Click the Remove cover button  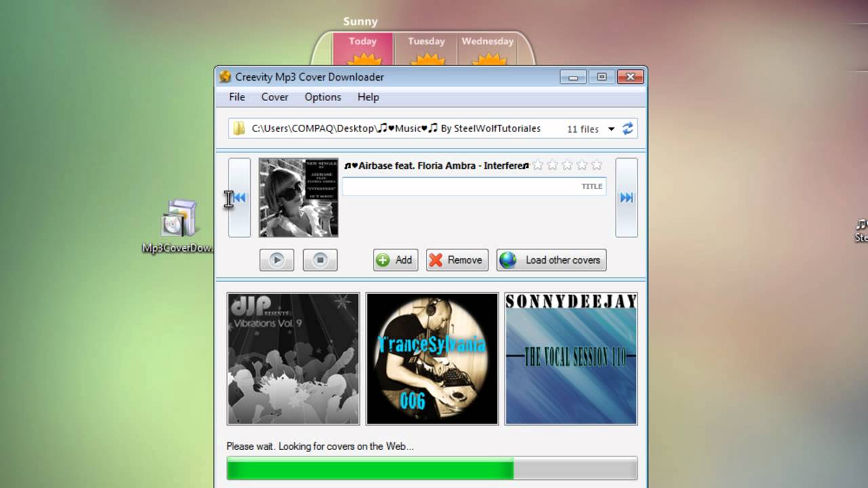(457, 260)
